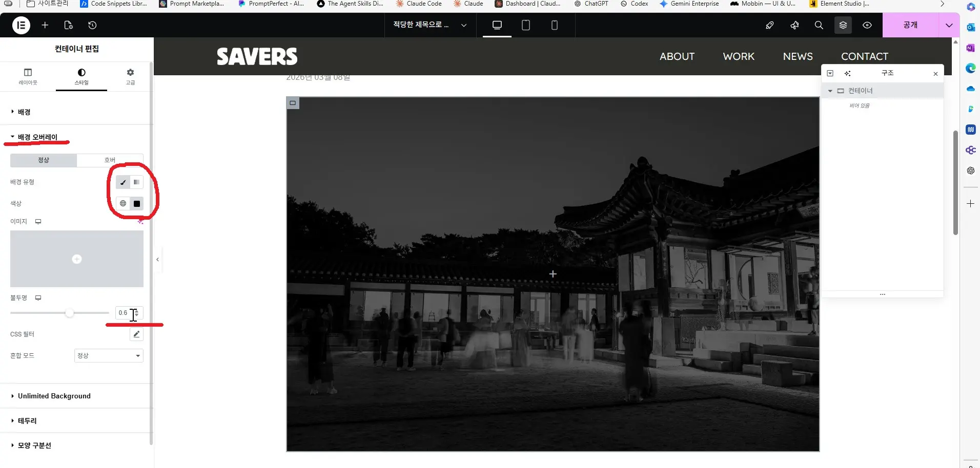Click the rocket icon in top bar
This screenshot has height=468, width=980.
pos(770,25)
